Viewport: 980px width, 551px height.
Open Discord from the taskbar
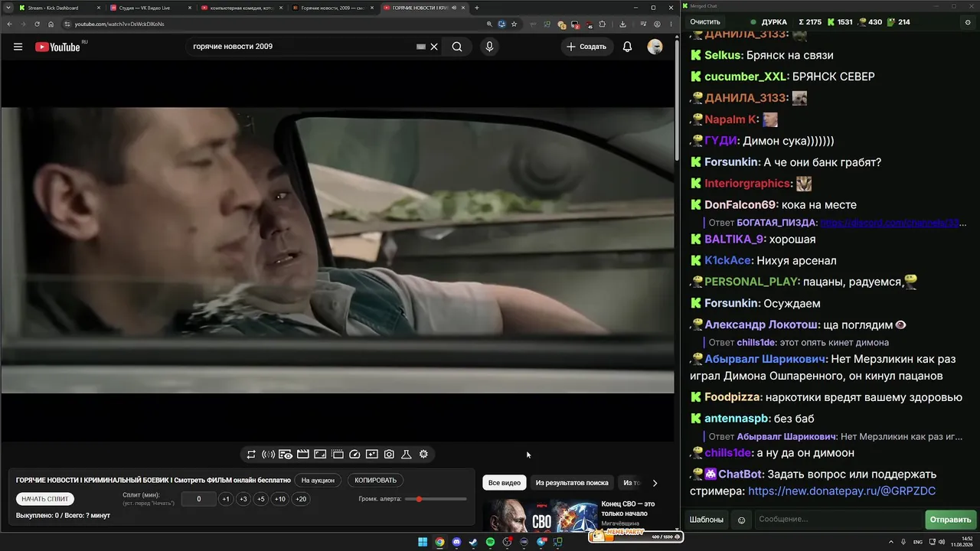456,542
